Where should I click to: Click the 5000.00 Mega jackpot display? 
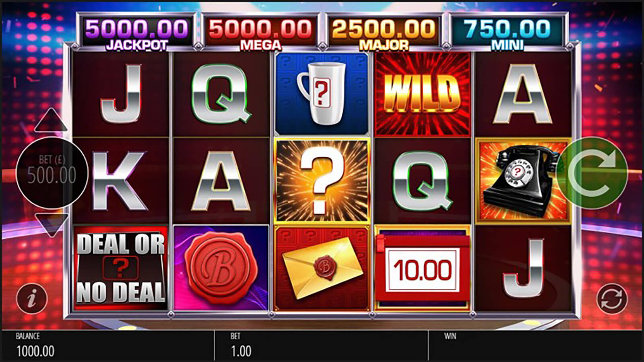tap(260, 33)
